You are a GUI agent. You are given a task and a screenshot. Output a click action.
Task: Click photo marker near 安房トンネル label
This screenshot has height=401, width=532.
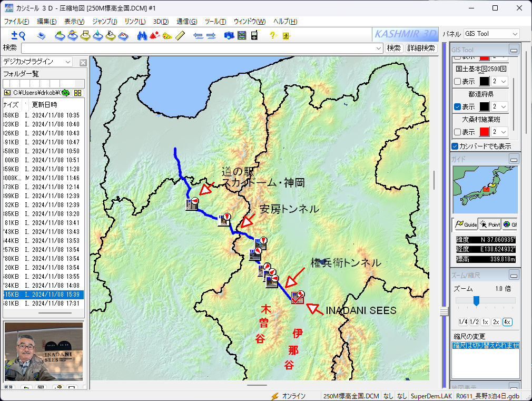224,220
